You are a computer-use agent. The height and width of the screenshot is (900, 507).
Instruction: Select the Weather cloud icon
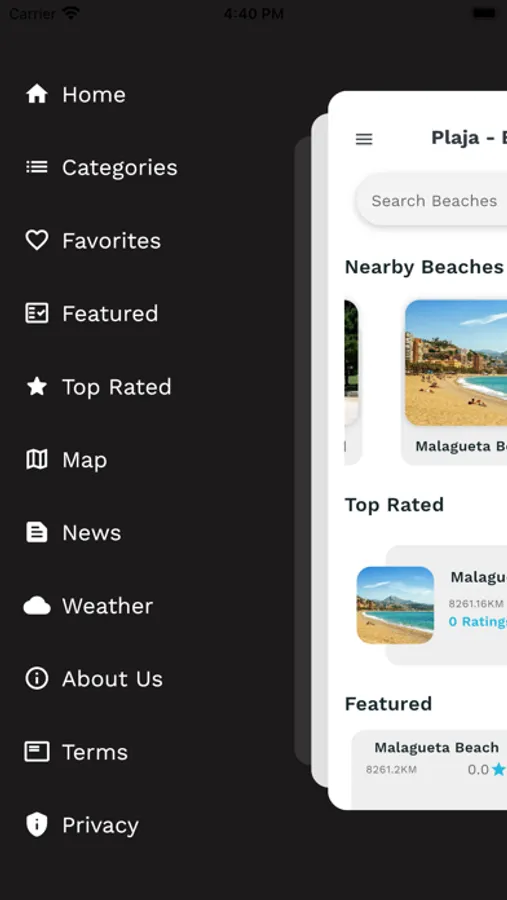(37, 606)
